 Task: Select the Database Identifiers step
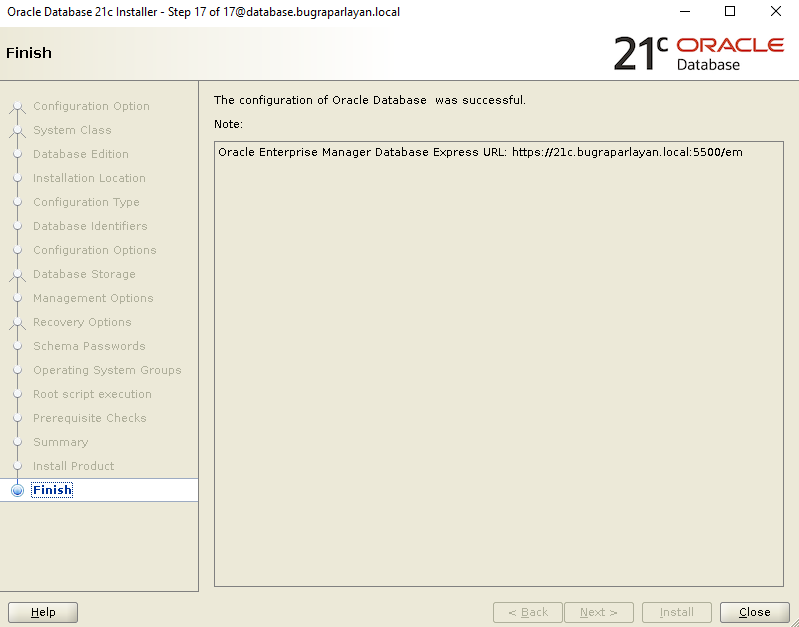[90, 226]
